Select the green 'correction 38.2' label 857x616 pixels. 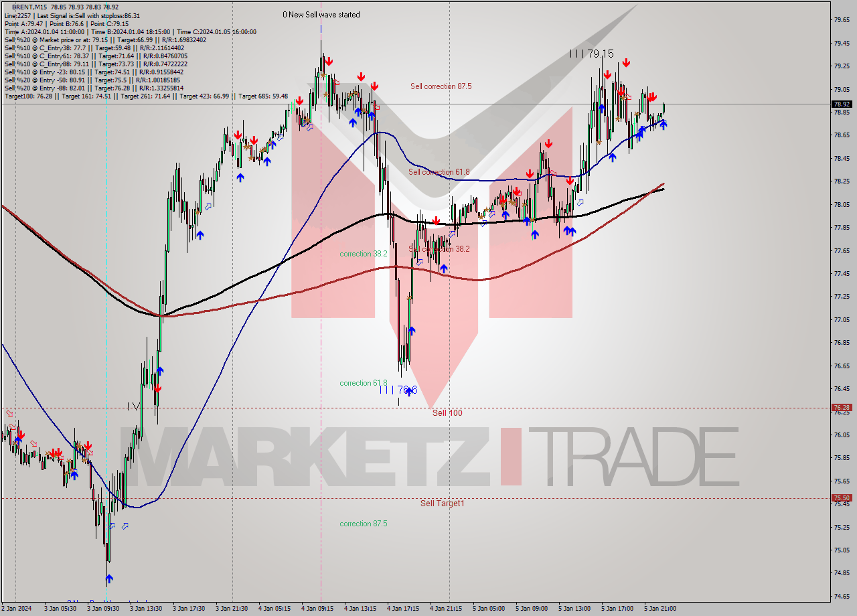pyautogui.click(x=363, y=254)
